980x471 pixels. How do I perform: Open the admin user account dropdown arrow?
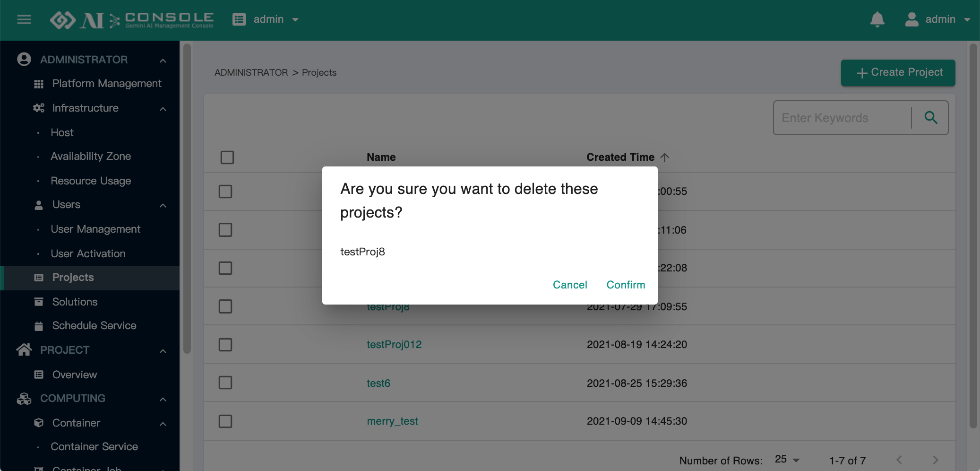[967, 20]
